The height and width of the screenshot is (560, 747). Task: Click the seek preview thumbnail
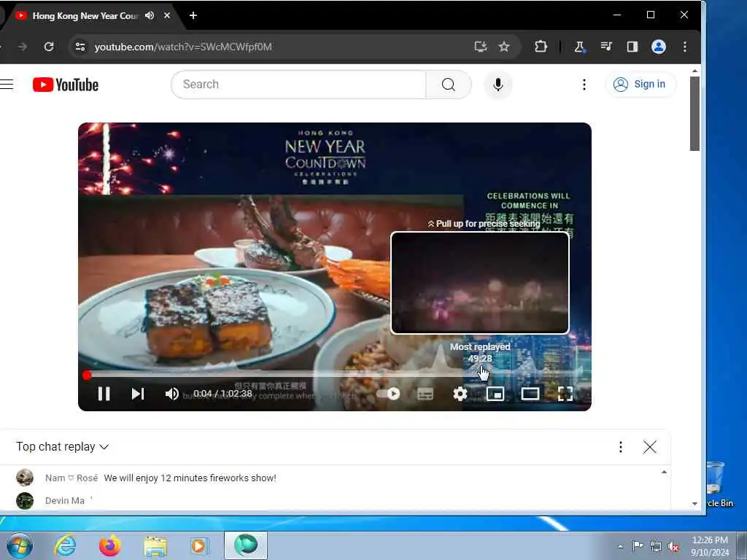[480, 283]
